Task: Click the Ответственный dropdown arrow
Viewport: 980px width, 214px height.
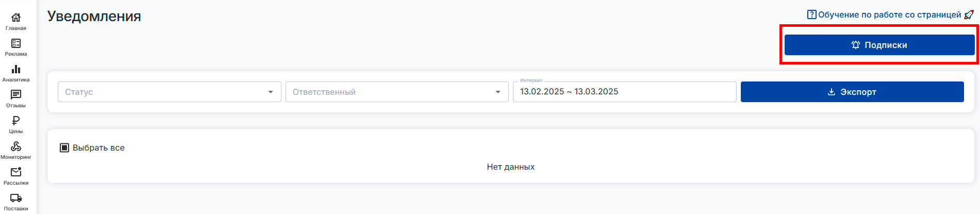Action: pyautogui.click(x=498, y=92)
